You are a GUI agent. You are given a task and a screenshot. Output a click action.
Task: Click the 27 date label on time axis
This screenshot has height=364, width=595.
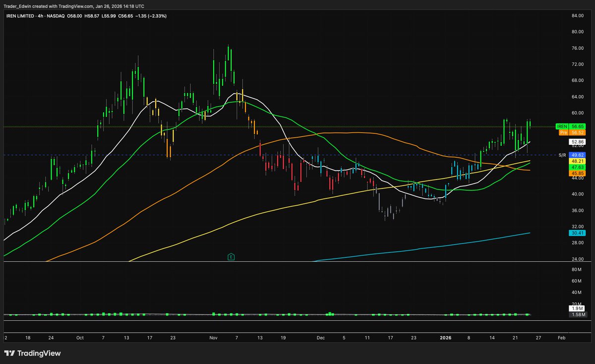[538, 337]
